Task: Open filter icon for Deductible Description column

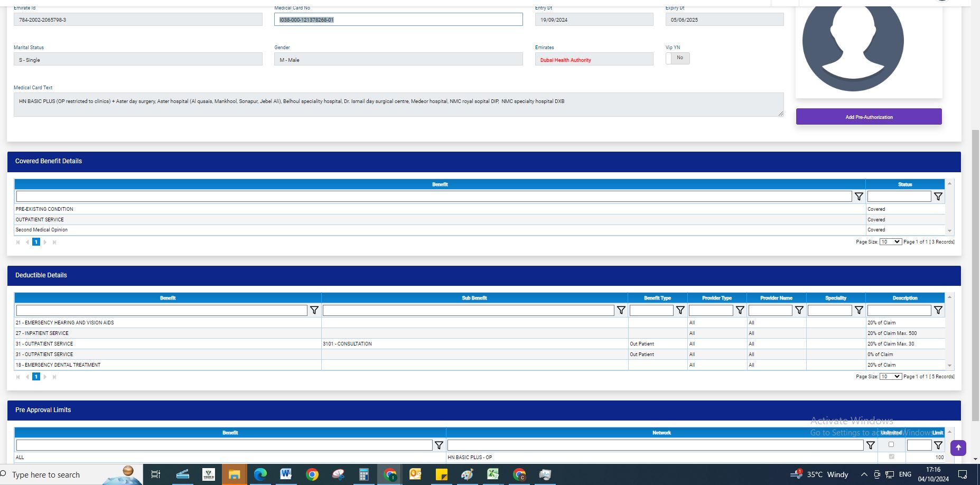Action: pos(938,310)
